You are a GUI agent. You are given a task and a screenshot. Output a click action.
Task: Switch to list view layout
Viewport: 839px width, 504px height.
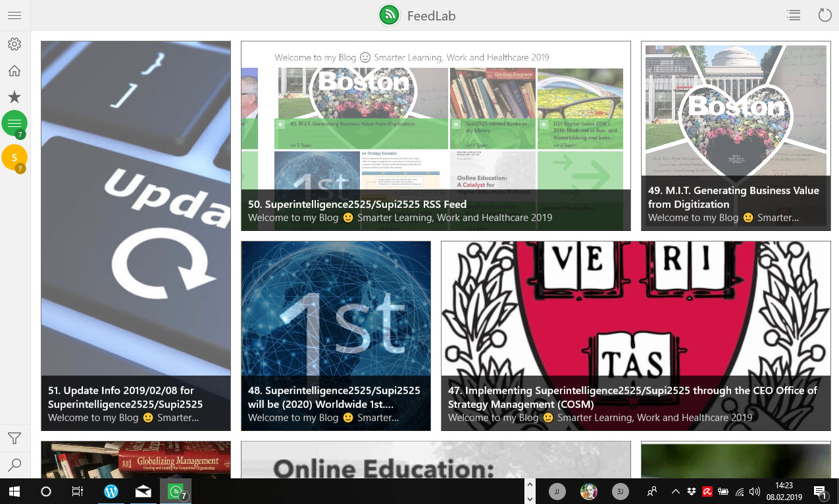click(794, 15)
